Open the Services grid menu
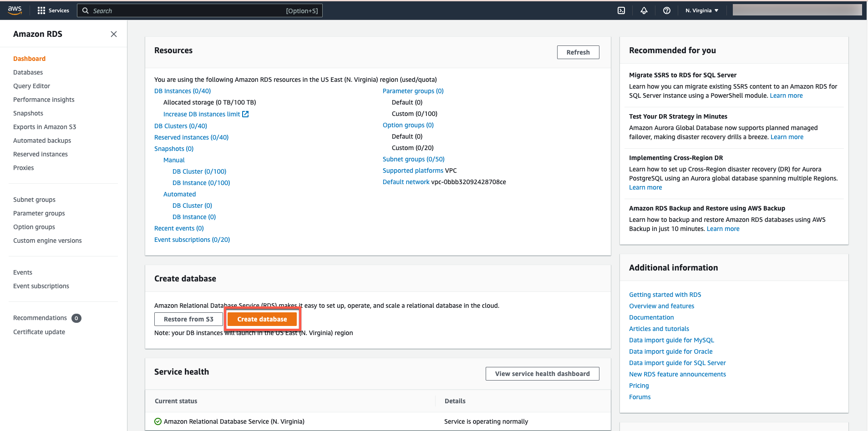Viewport: 868px width, 431px height. [53, 10]
